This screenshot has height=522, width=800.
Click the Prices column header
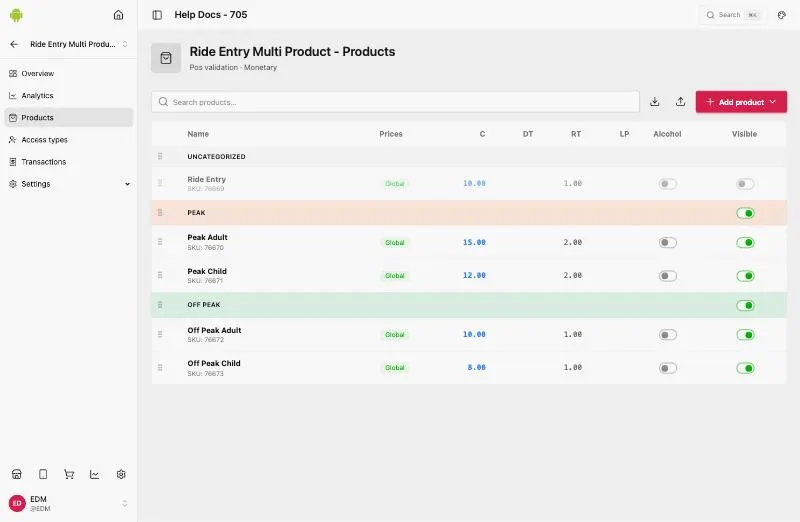[391, 134]
